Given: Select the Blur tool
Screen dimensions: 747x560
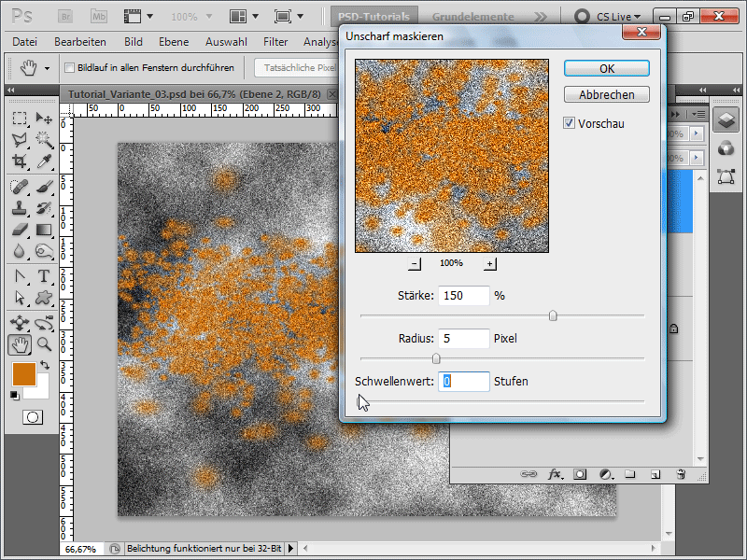Looking at the screenshot, I should click(19, 251).
